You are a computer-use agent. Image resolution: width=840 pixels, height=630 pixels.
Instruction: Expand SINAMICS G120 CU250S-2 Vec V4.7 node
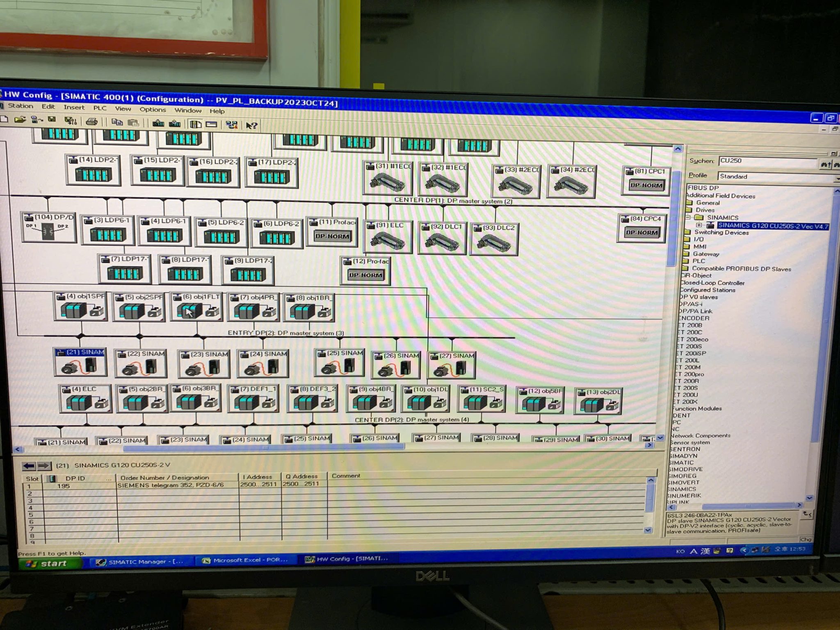699,225
